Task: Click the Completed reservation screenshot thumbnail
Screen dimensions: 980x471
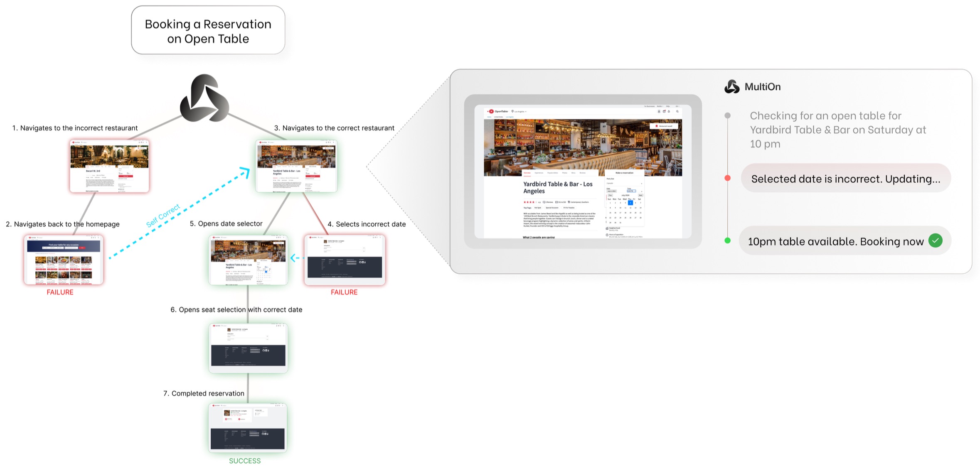Action: [x=248, y=427]
